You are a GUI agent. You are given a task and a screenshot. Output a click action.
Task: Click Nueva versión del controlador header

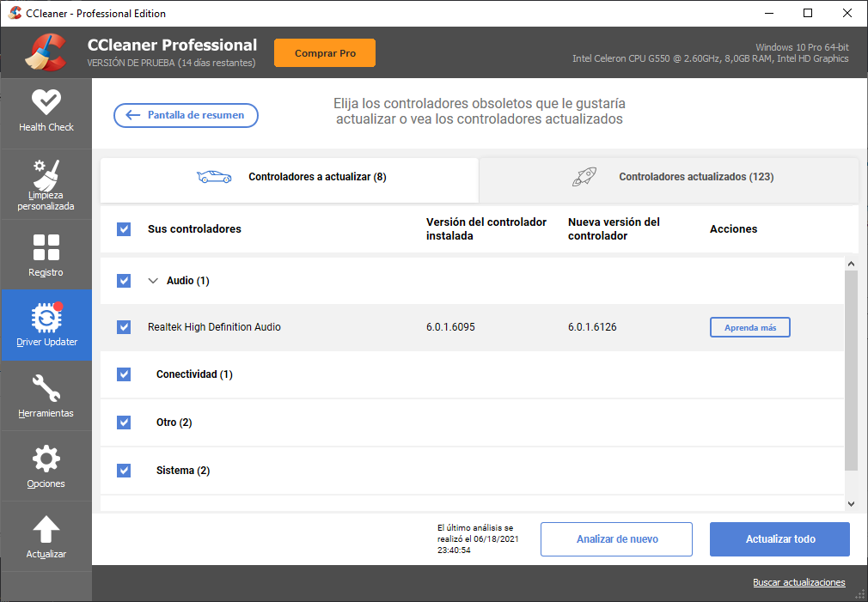(614, 229)
